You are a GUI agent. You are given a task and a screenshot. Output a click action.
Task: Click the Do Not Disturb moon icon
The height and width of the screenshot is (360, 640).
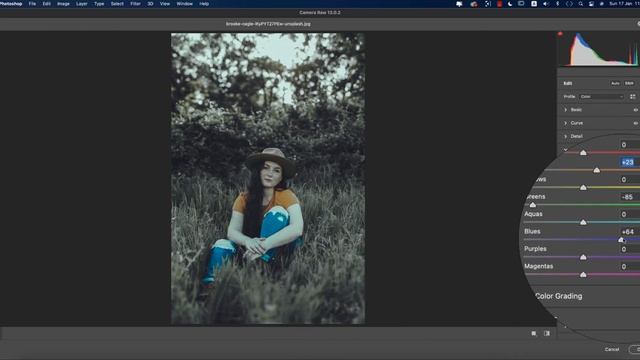[510, 4]
